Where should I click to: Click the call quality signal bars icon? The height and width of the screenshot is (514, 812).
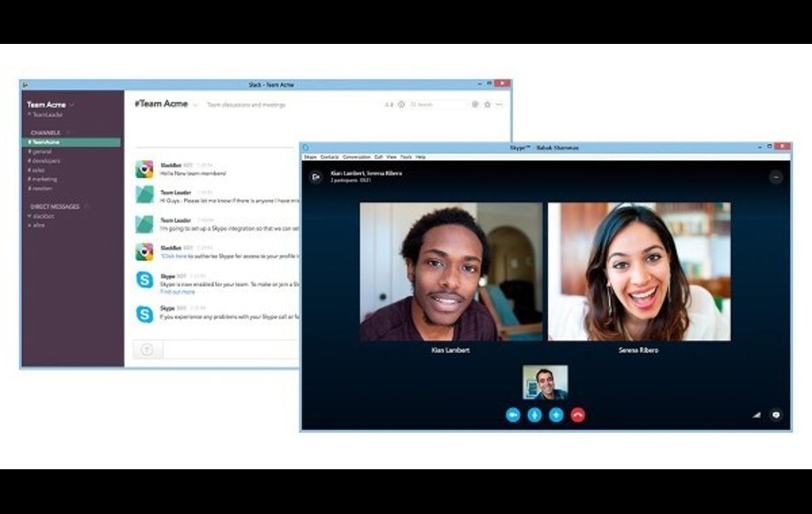(756, 415)
